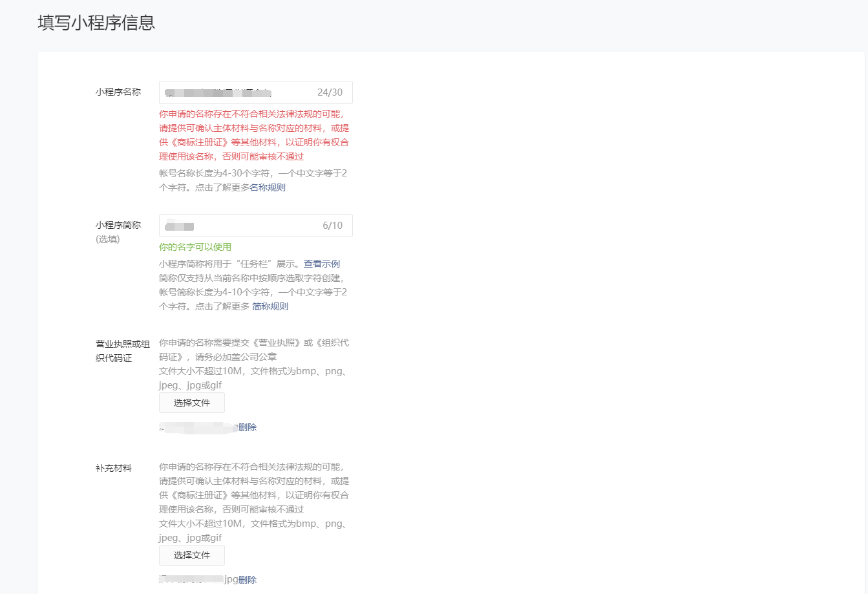Image resolution: width=868 pixels, height=594 pixels.
Task: Click the 补充材料 section label
Action: [x=114, y=468]
